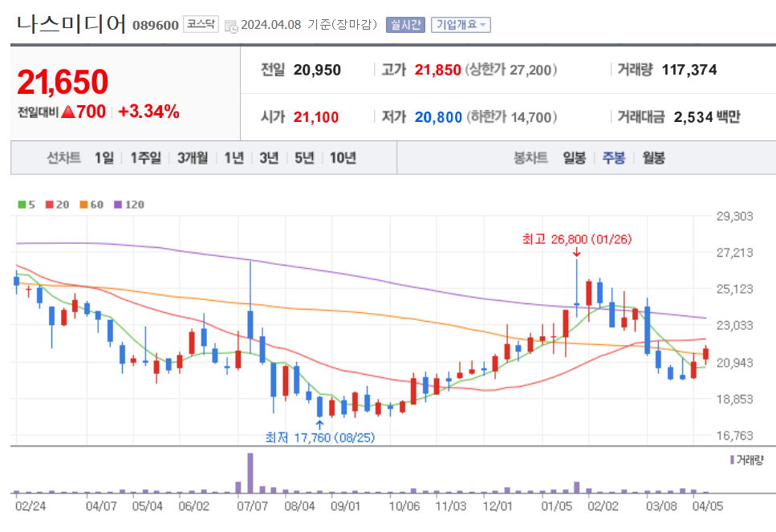
Task: Click the 저가 20,800 value
Action: coord(438,117)
